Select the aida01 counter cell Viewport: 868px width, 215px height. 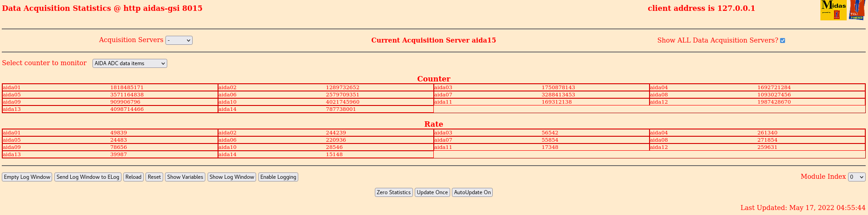110,87
